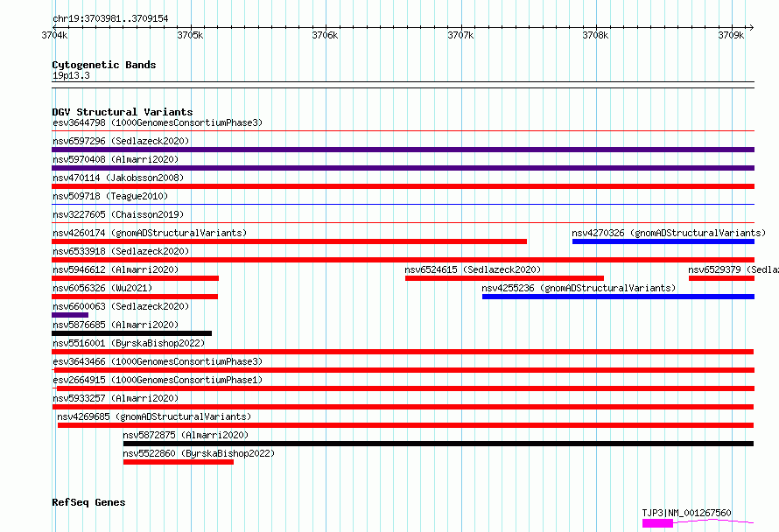Viewport: 779px width, 532px height.
Task: Select the red bar under nsv6056326
Action: pos(135,297)
